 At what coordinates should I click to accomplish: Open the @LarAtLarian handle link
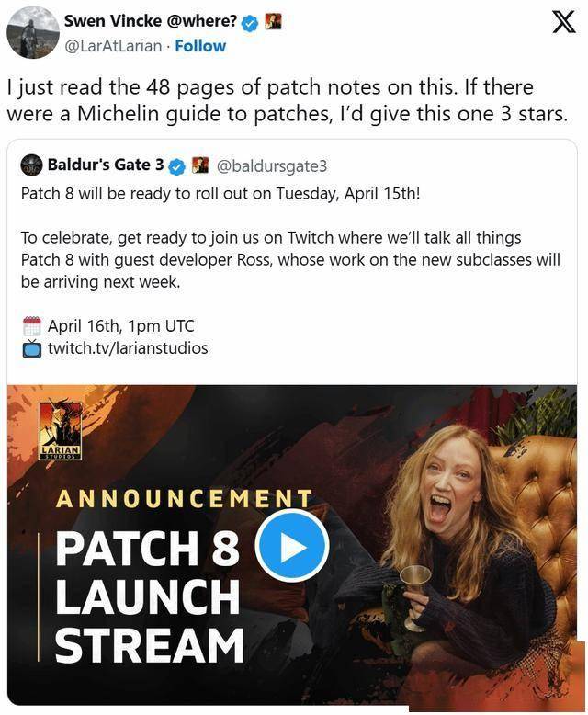[113, 46]
